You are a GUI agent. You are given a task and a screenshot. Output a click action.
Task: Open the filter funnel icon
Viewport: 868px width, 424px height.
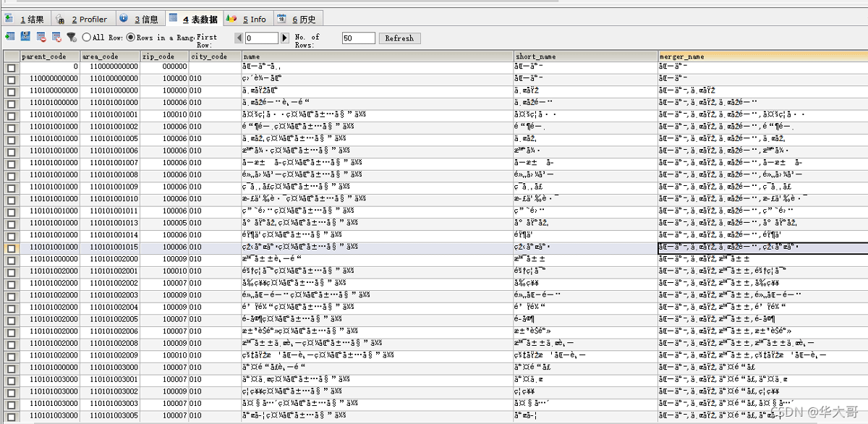71,37
